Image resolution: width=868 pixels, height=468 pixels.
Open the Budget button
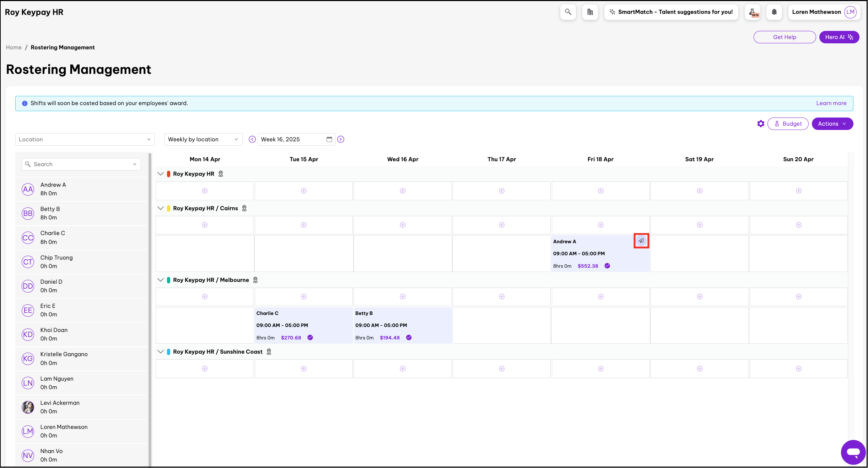point(788,124)
